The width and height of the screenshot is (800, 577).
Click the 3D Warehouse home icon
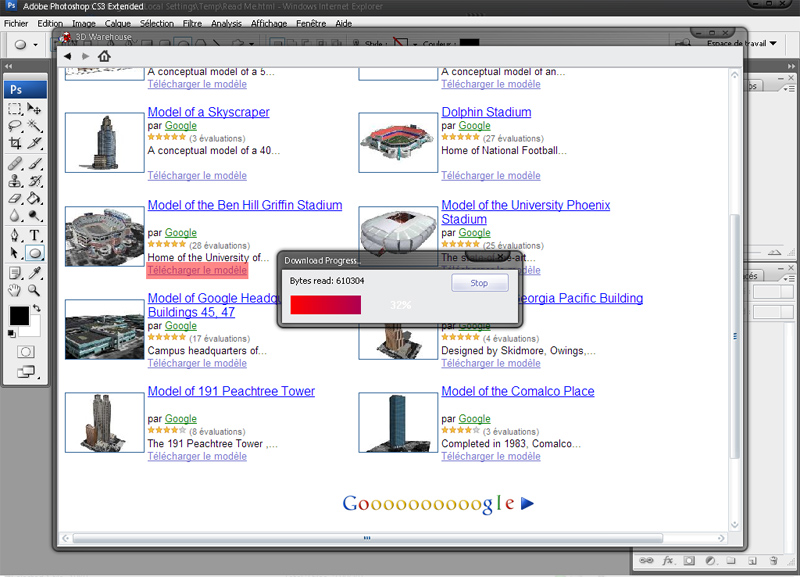pyautogui.click(x=104, y=56)
